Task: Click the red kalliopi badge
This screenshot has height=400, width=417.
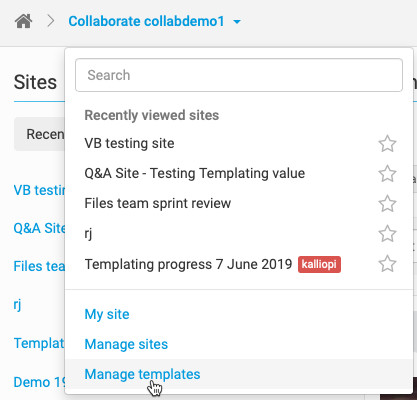Action: click(x=319, y=264)
